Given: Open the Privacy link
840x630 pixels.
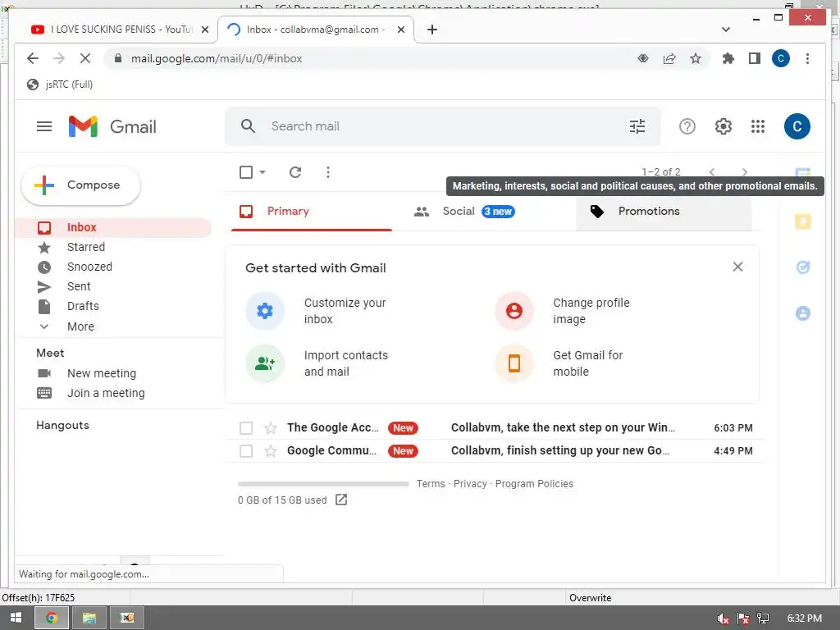Looking at the screenshot, I should [470, 484].
